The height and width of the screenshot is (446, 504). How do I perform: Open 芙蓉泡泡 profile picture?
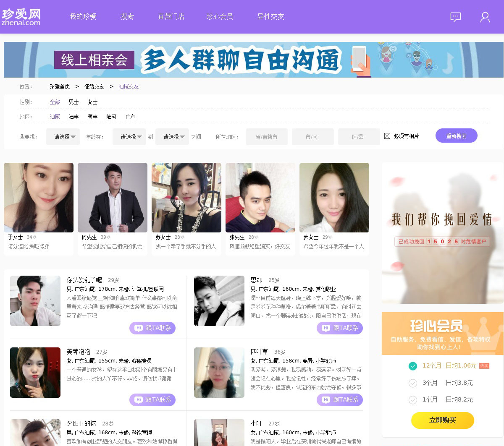[x=35, y=373]
